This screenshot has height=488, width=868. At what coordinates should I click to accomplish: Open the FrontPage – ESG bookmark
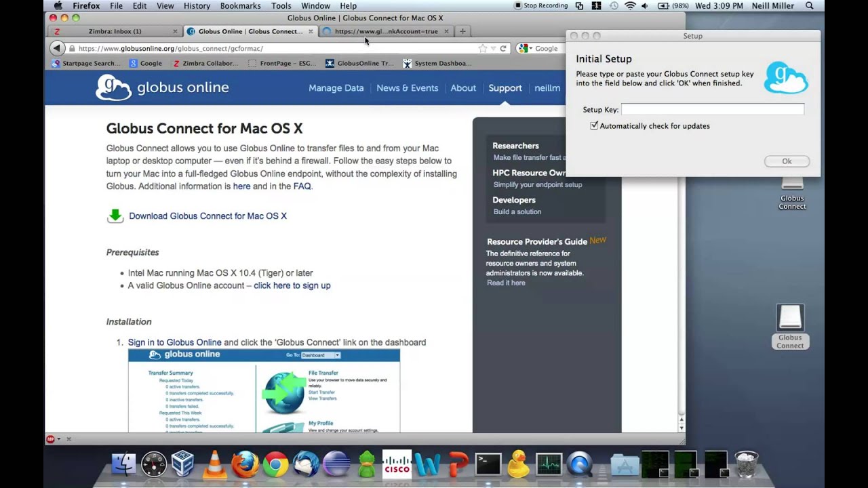[x=282, y=63]
